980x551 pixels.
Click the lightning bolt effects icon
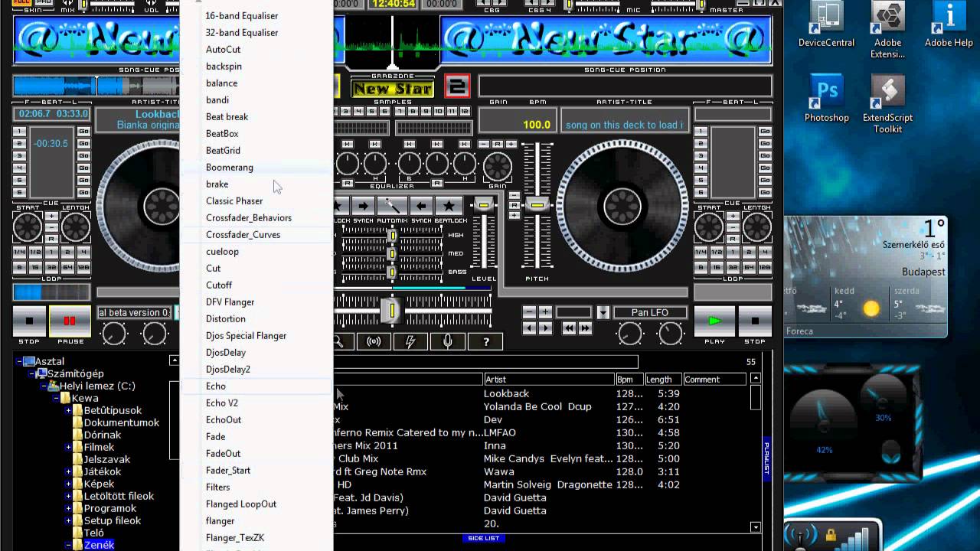click(x=411, y=342)
